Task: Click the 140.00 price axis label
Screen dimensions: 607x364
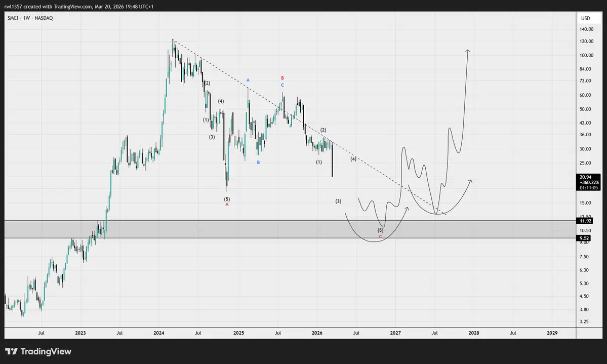Action: tap(586, 29)
